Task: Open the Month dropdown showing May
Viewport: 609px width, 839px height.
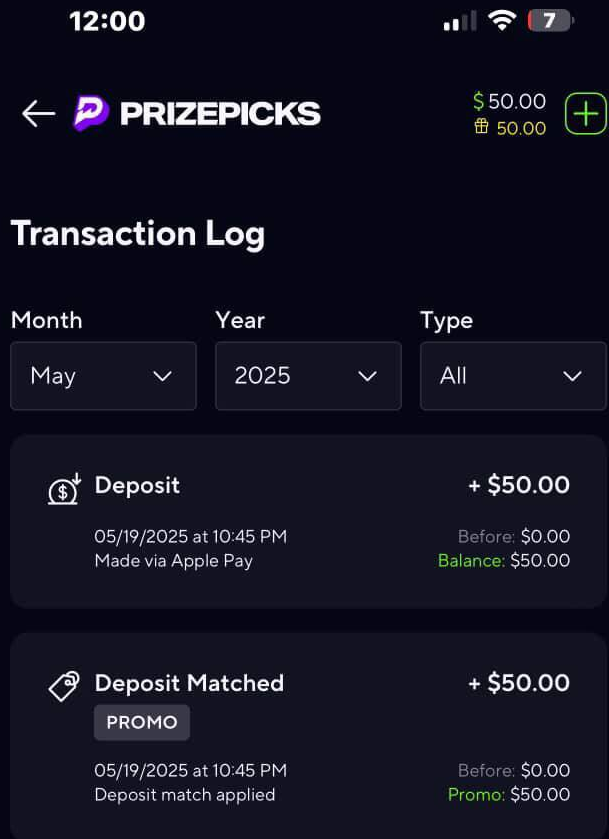Action: pyautogui.click(x=103, y=376)
